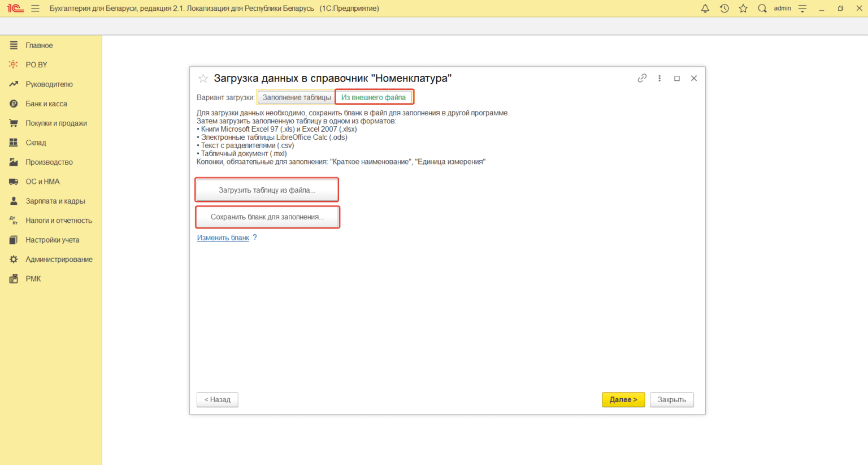Open the Главное section

[x=39, y=45]
